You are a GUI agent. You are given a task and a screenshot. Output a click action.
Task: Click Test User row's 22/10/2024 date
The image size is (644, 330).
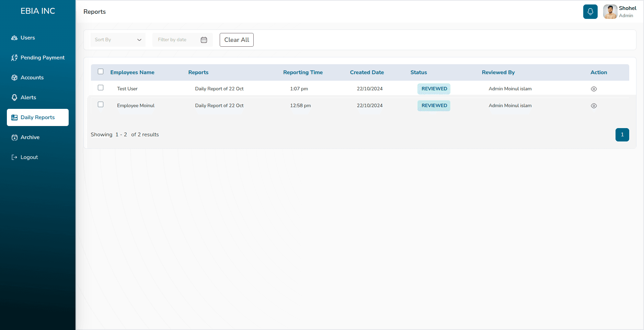[x=370, y=89]
